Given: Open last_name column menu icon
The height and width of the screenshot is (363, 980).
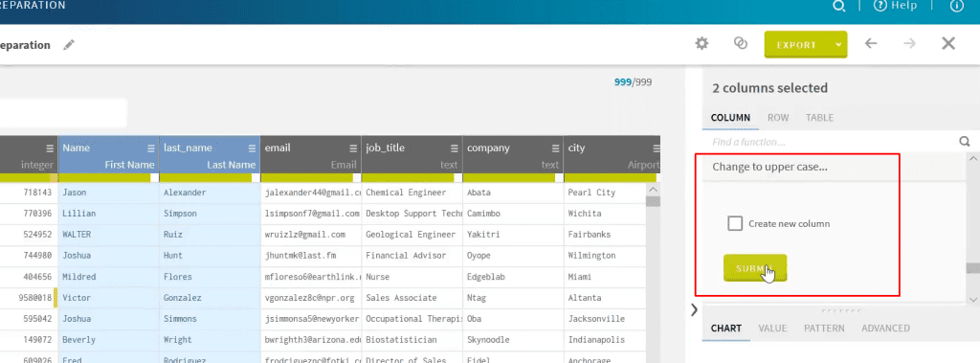Looking at the screenshot, I should click(252, 148).
